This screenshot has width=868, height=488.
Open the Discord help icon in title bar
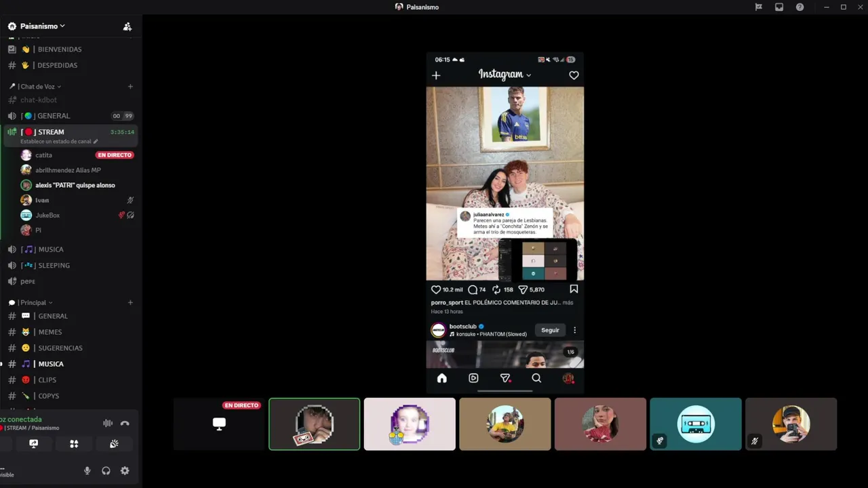tap(800, 7)
